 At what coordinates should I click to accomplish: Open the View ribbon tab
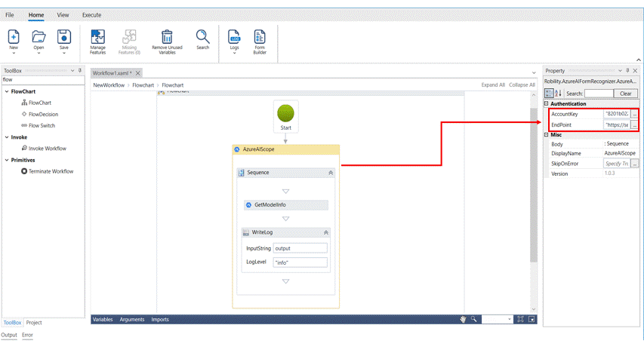63,15
